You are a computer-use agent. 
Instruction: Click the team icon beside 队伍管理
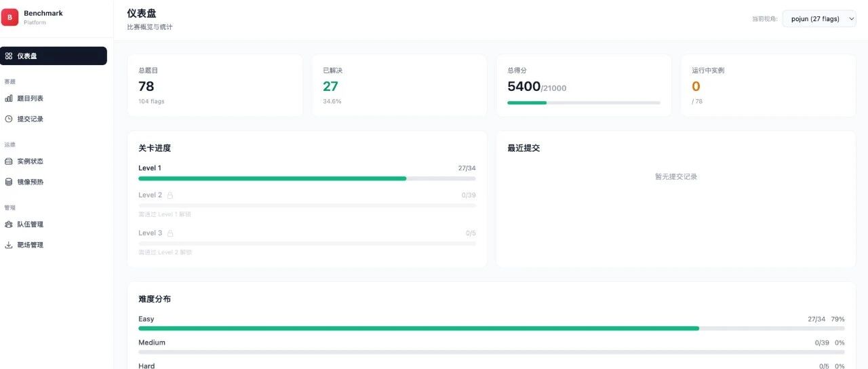[9, 225]
